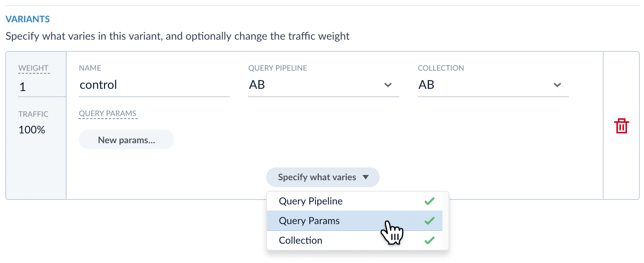The height and width of the screenshot is (263, 644).
Task: Click the variant name field containing control
Action: (x=154, y=85)
